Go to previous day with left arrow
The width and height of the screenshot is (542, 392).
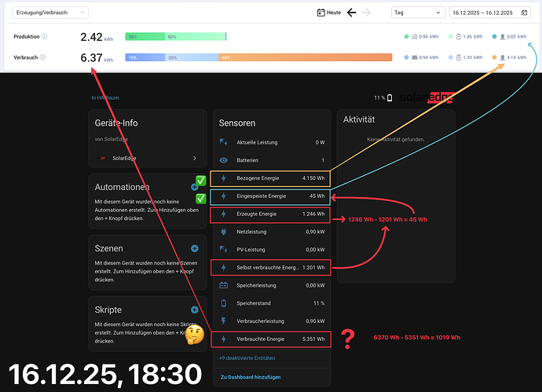coord(352,13)
